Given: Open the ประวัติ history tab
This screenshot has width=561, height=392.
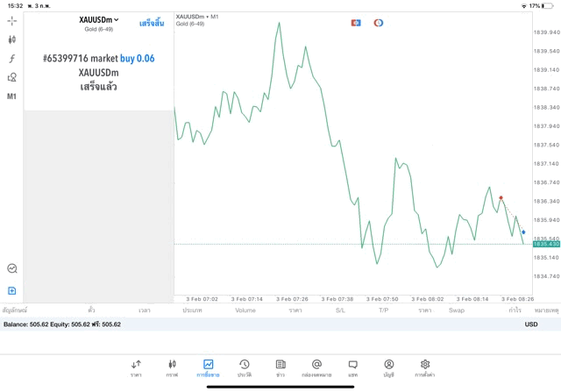Looking at the screenshot, I should 245,368.
